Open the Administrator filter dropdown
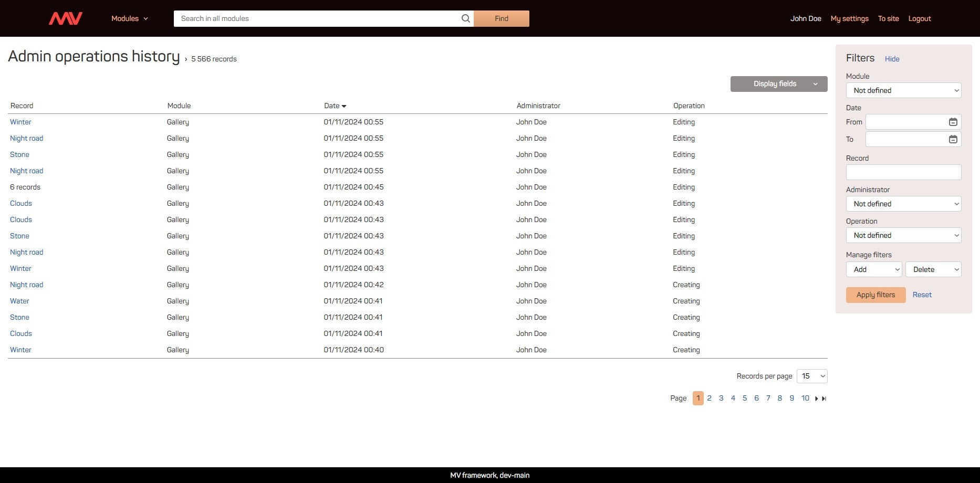This screenshot has height=483, width=980. pos(903,204)
